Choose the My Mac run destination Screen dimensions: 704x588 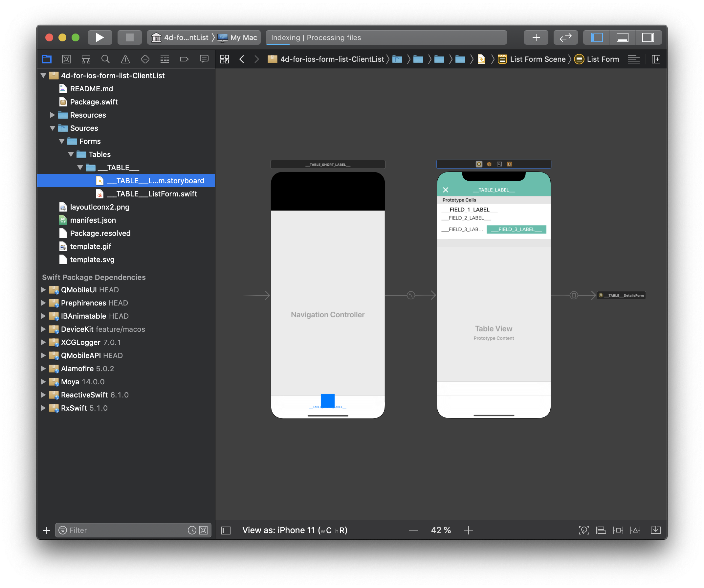[x=237, y=37]
